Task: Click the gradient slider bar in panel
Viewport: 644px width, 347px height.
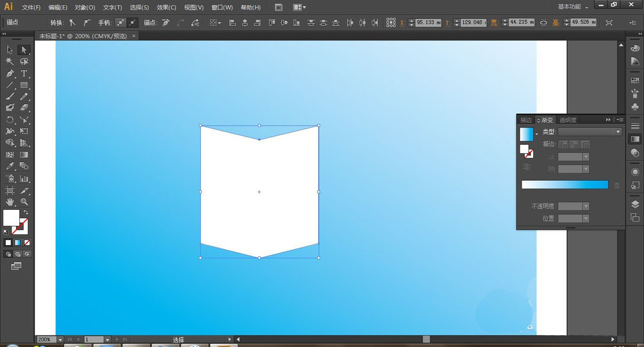Action: [x=564, y=185]
